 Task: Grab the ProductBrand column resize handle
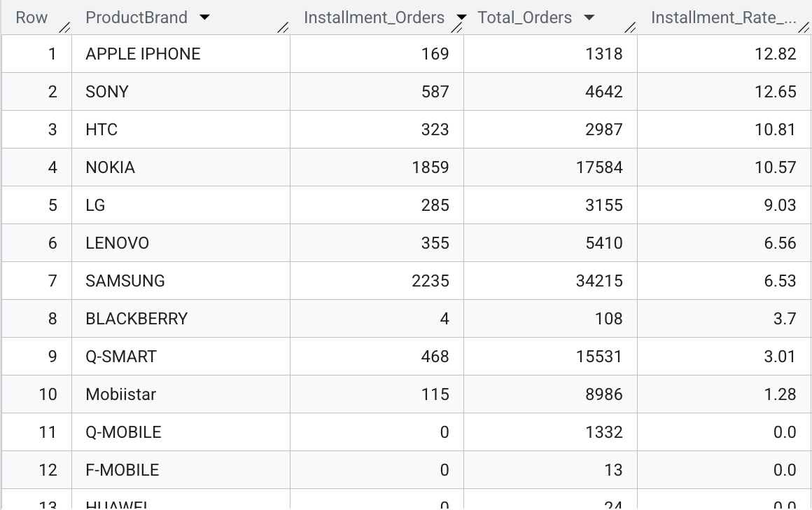pyautogui.click(x=283, y=28)
